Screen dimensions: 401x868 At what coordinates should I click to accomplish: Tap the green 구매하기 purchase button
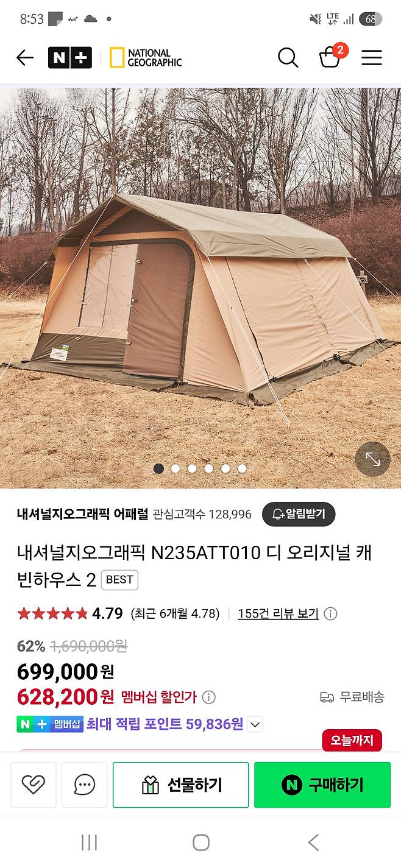(322, 785)
